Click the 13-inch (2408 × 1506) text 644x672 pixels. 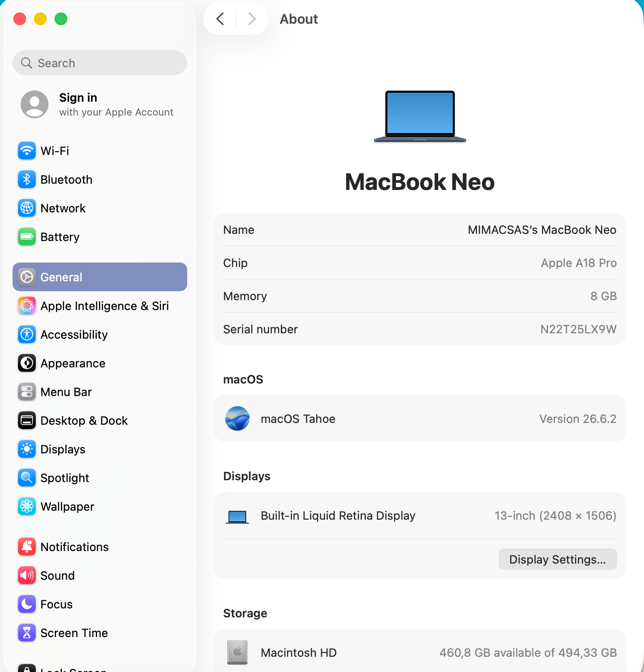coord(555,516)
